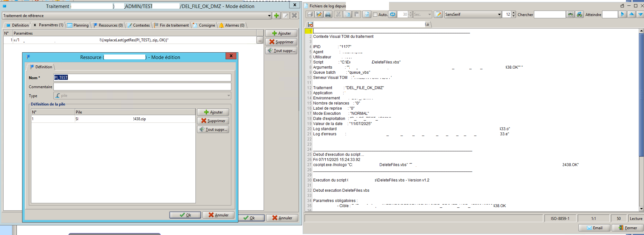Screen dimensions: 644x235
Task: Click Annuler button of the Traitement window
Action: point(282,218)
